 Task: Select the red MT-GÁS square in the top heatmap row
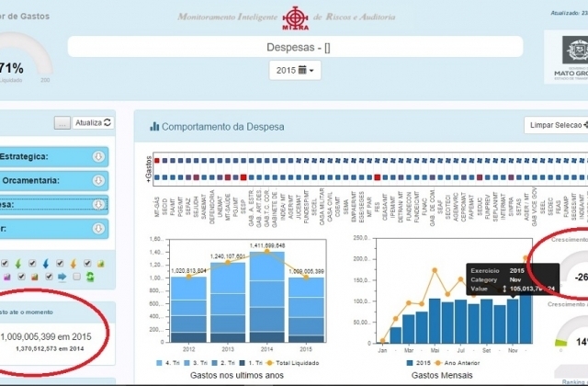[157, 161]
